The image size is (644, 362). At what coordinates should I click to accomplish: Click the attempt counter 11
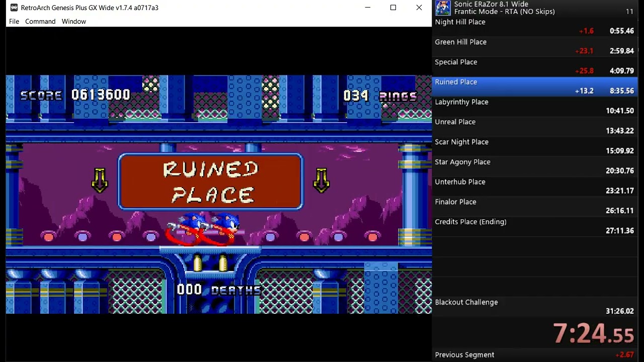(629, 12)
